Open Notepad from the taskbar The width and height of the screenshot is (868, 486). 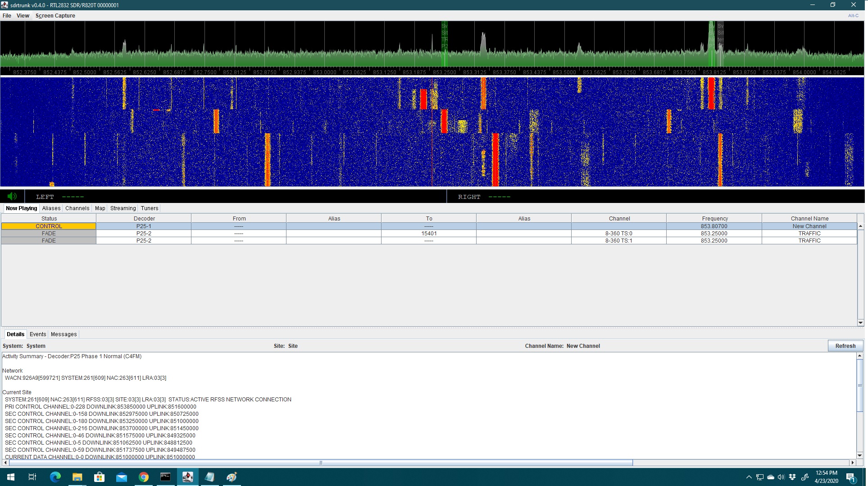(x=209, y=477)
